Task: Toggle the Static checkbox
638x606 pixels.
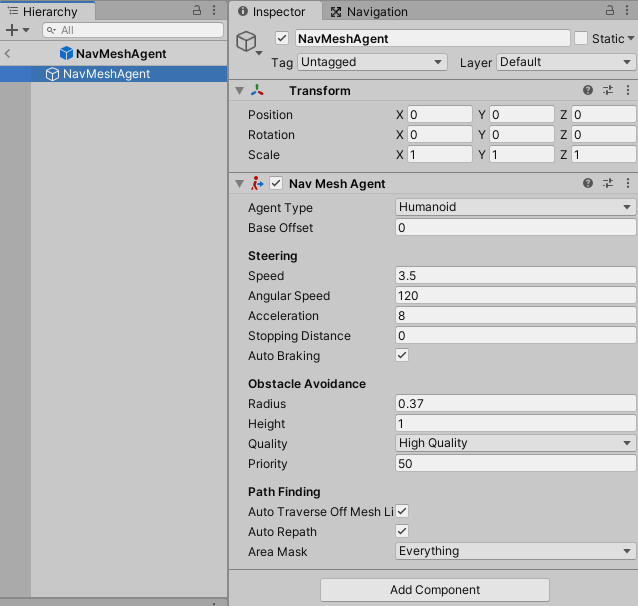Action: [x=581, y=38]
